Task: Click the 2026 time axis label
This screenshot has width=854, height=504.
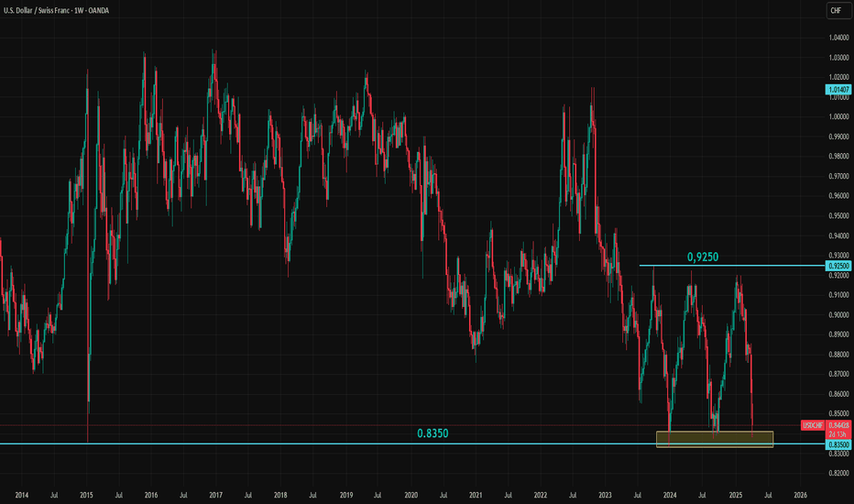Action: tap(801, 495)
